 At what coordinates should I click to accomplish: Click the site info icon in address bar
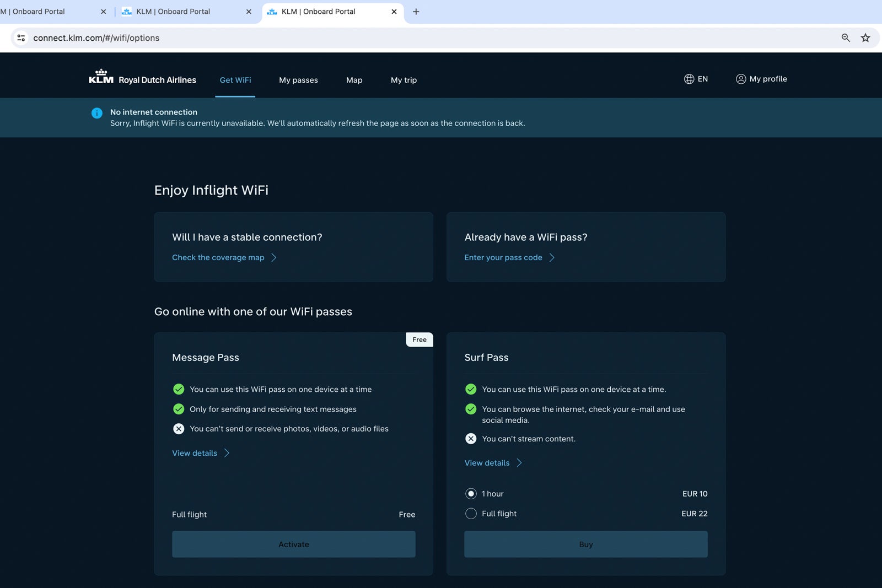21,38
